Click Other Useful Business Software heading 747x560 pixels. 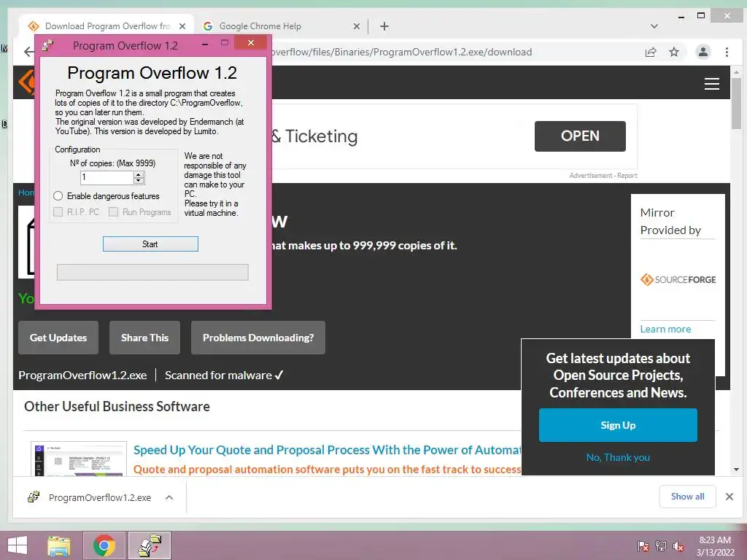(117, 406)
